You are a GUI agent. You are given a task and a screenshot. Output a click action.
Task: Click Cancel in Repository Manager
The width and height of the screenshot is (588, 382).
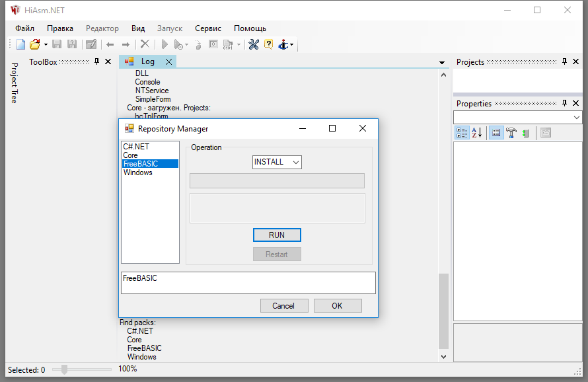pos(283,305)
